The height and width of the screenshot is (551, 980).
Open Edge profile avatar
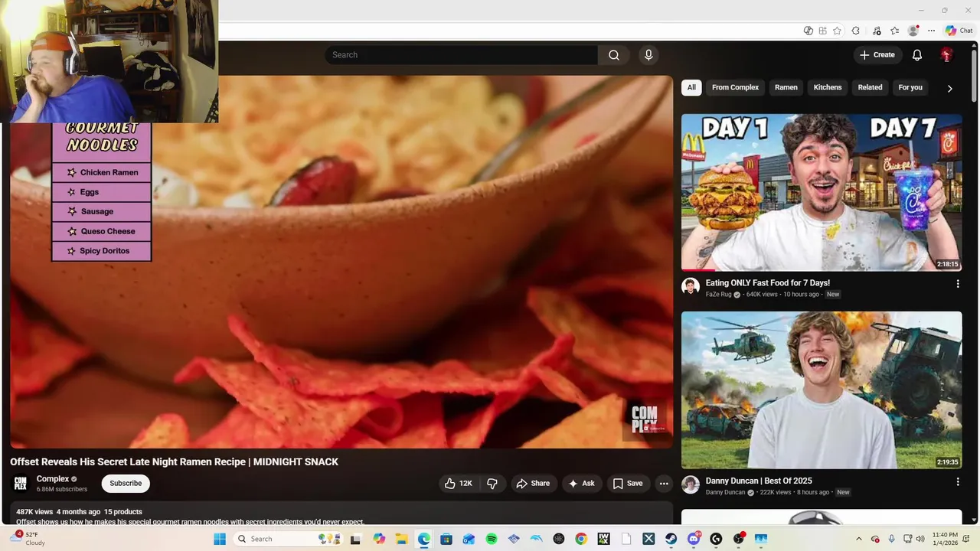[913, 31]
